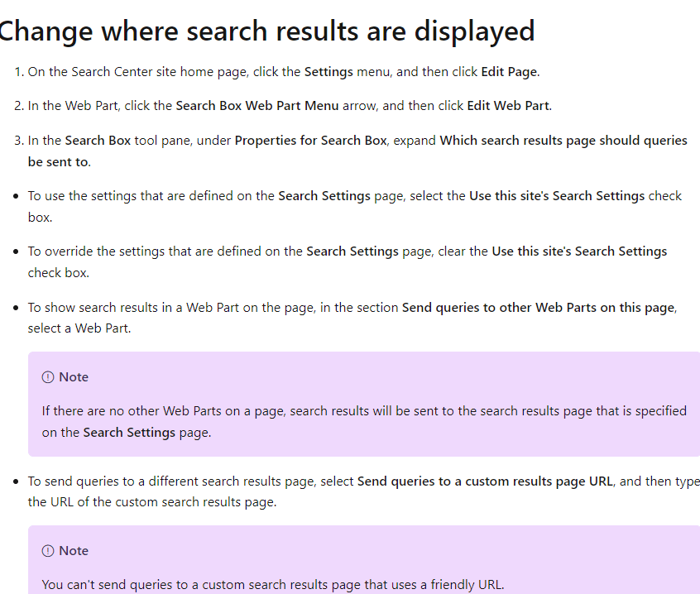Click the bold 'Search Box' in step three
The image size is (700, 594).
98,141
